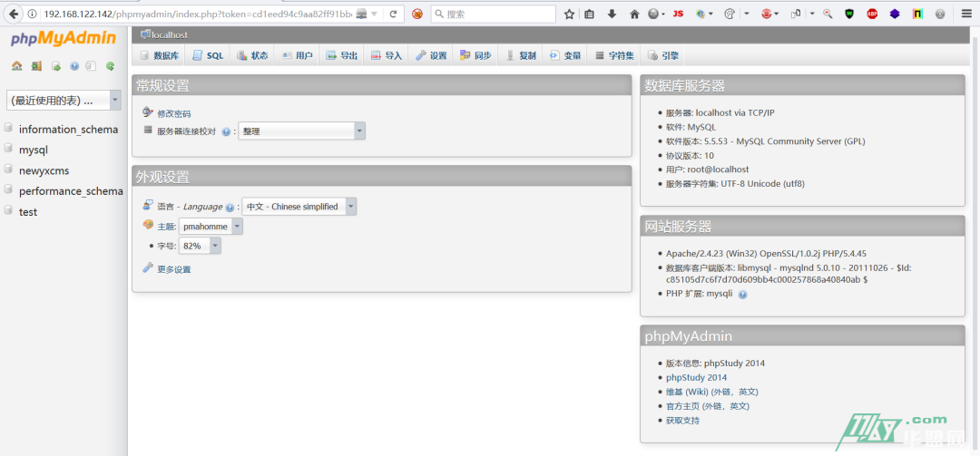Open the Firefox downloads arrow icon
Image resolution: width=980 pixels, height=456 pixels.
click(x=612, y=14)
